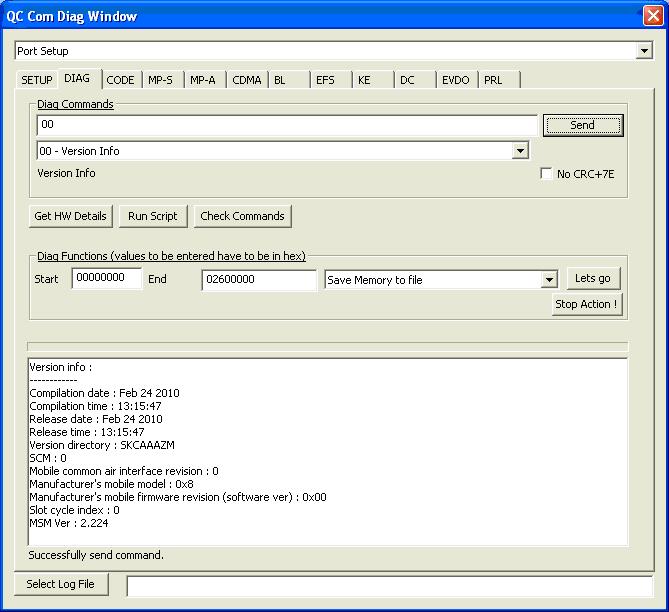Click the Manufacturer's mobile model : 0x8 line
669x612 pixels.
click(111, 484)
